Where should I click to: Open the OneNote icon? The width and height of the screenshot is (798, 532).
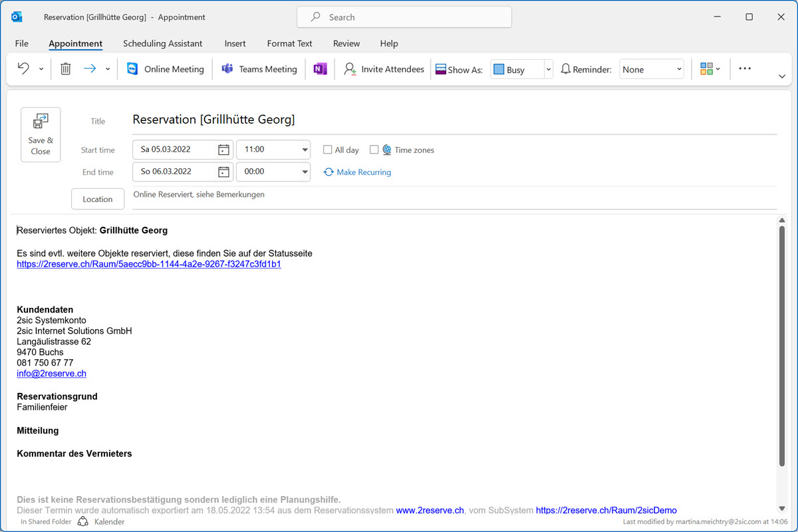320,69
